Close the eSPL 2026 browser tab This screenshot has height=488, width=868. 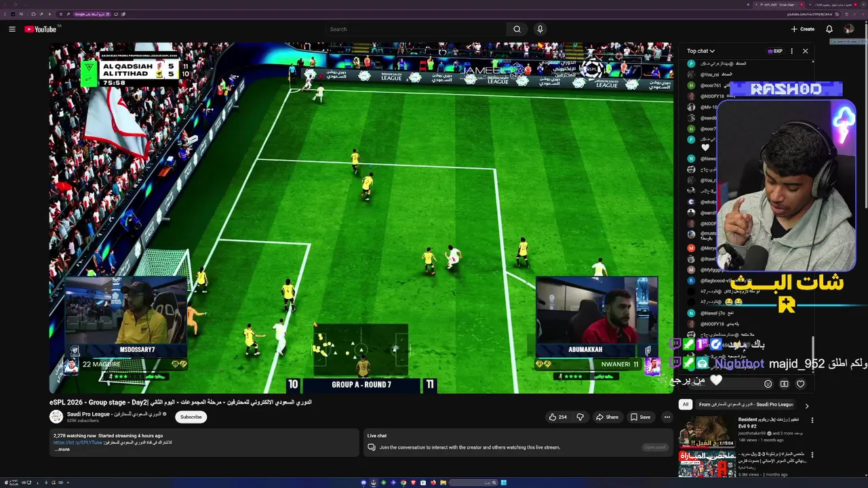[x=756, y=5]
